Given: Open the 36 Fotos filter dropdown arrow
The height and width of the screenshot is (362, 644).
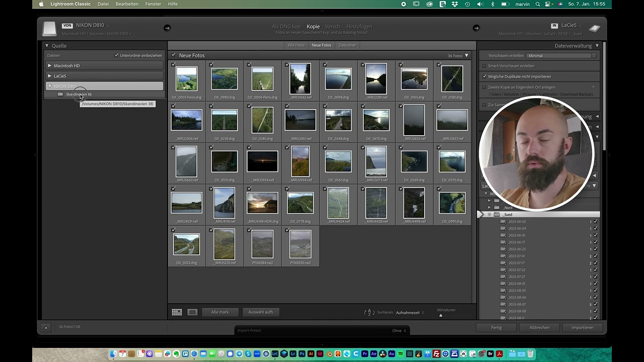Looking at the screenshot, I should (x=466, y=55).
